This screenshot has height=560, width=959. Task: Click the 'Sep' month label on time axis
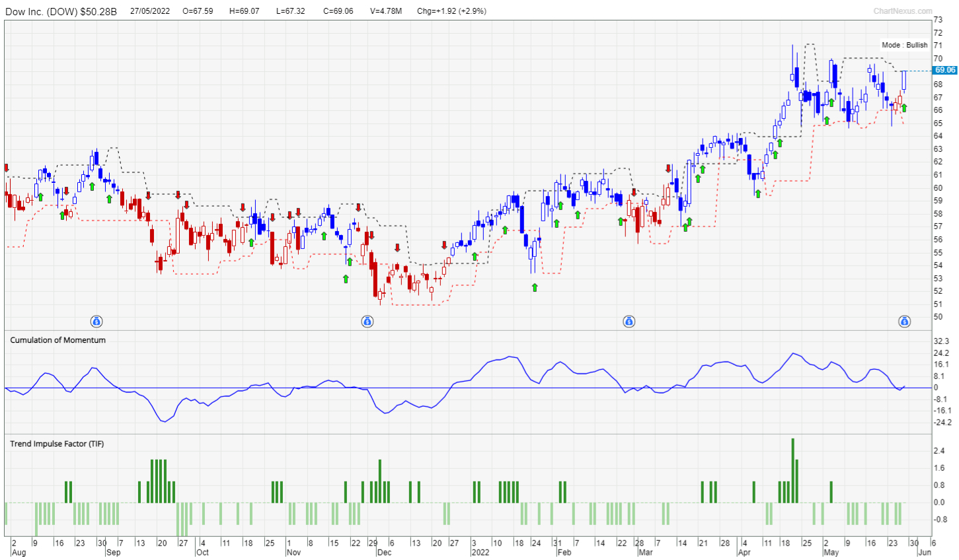click(x=114, y=553)
